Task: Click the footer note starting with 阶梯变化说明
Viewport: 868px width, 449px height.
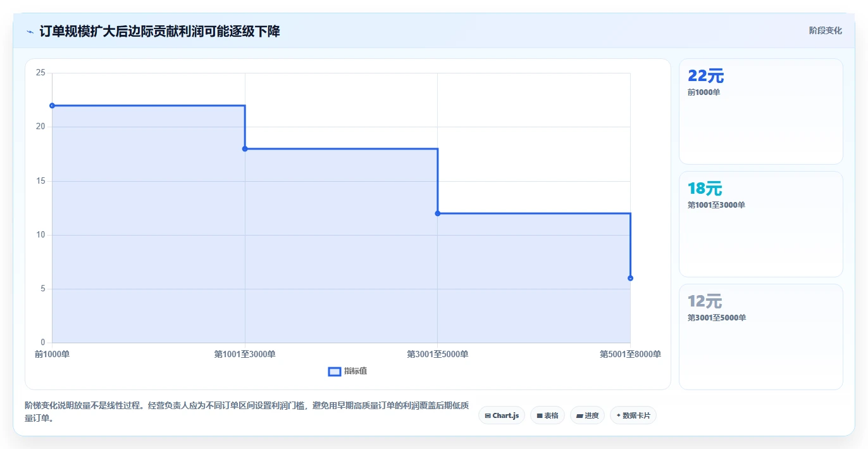Action: click(247, 412)
